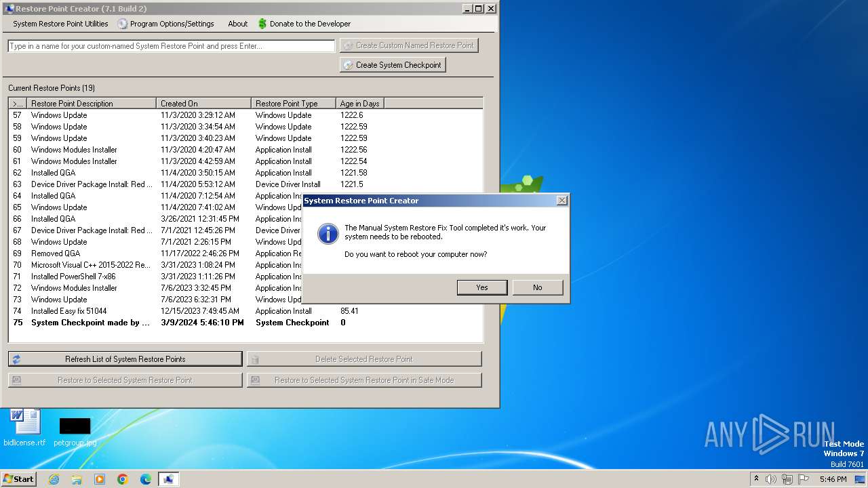
Task: Show hidden system tray icons arrow
Action: pos(756,479)
